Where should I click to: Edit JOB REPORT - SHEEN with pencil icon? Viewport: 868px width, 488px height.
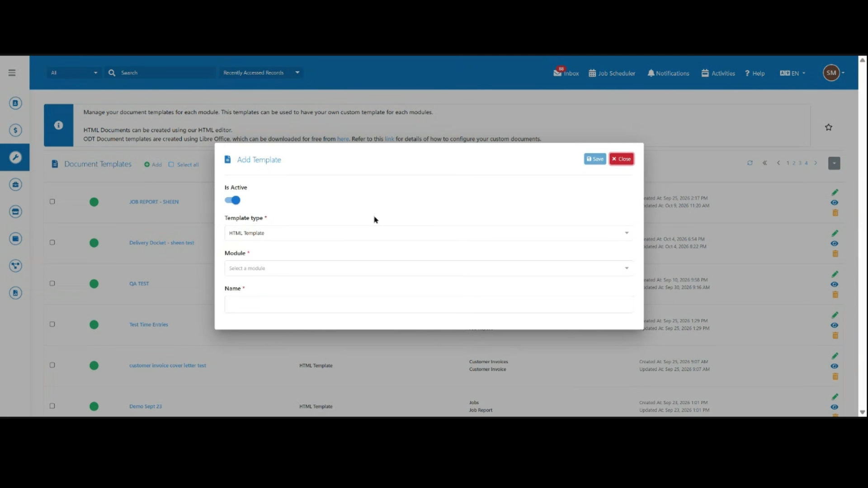tap(835, 192)
